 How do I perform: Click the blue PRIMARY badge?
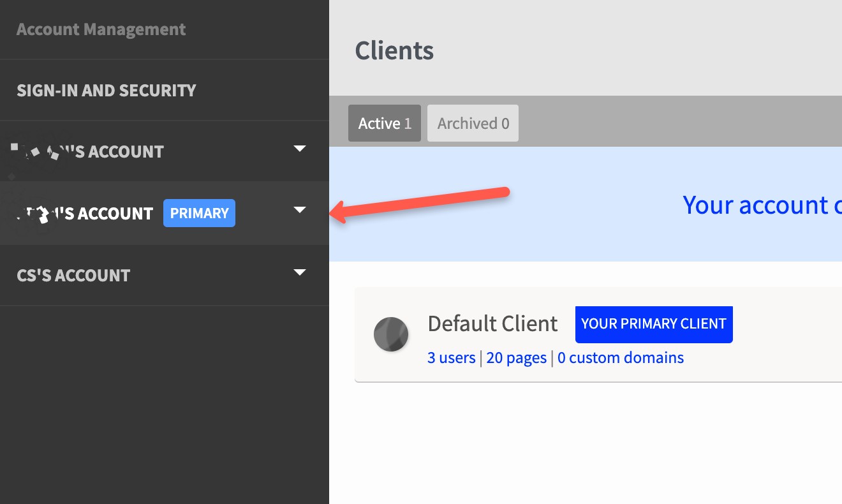coord(199,213)
